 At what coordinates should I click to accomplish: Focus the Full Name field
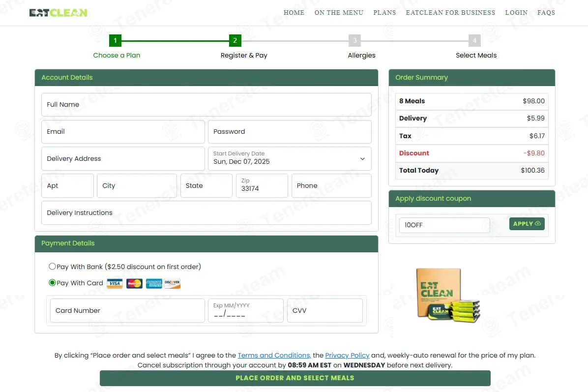[x=206, y=105]
